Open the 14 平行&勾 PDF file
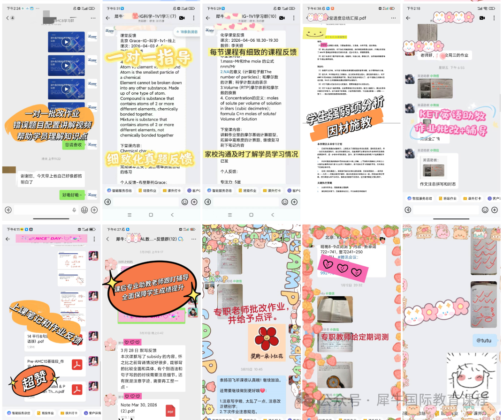504x420 pixels. [54, 341]
